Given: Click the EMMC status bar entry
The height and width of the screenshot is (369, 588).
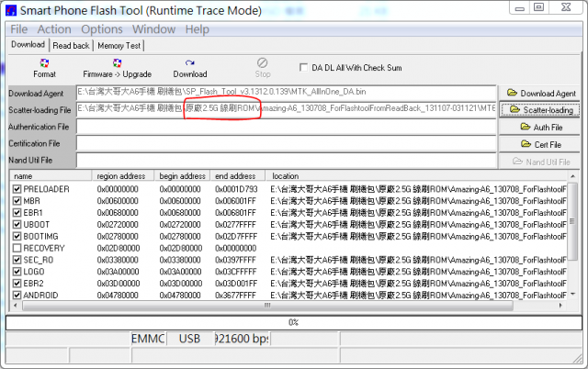Looking at the screenshot, I should tap(148, 339).
